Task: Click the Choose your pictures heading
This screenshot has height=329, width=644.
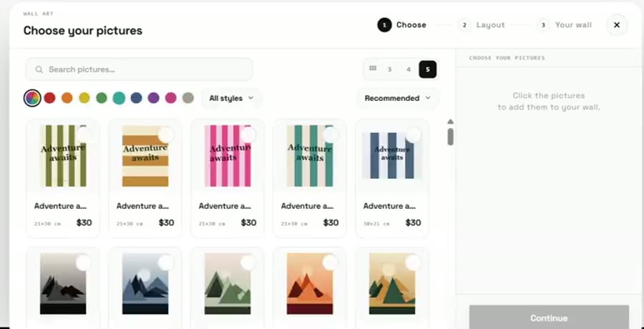Action: pos(83,31)
